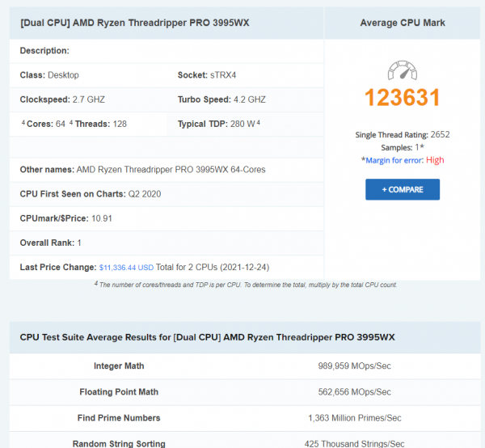Click the + COMPARE button

[x=403, y=189]
